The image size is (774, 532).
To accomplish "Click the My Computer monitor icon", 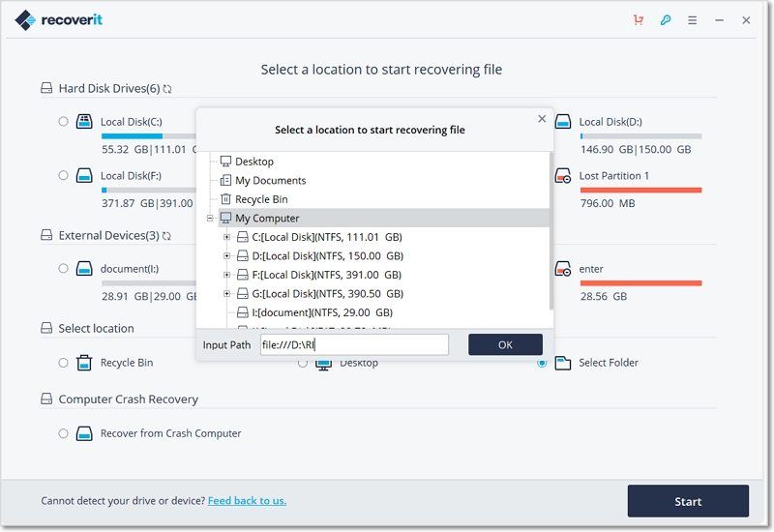I will (x=225, y=218).
